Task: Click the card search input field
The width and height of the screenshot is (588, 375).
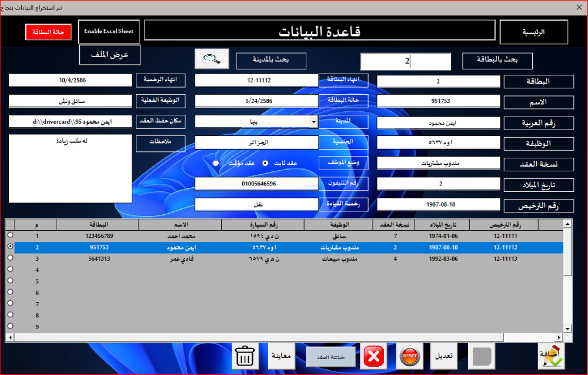Action: 405,61
